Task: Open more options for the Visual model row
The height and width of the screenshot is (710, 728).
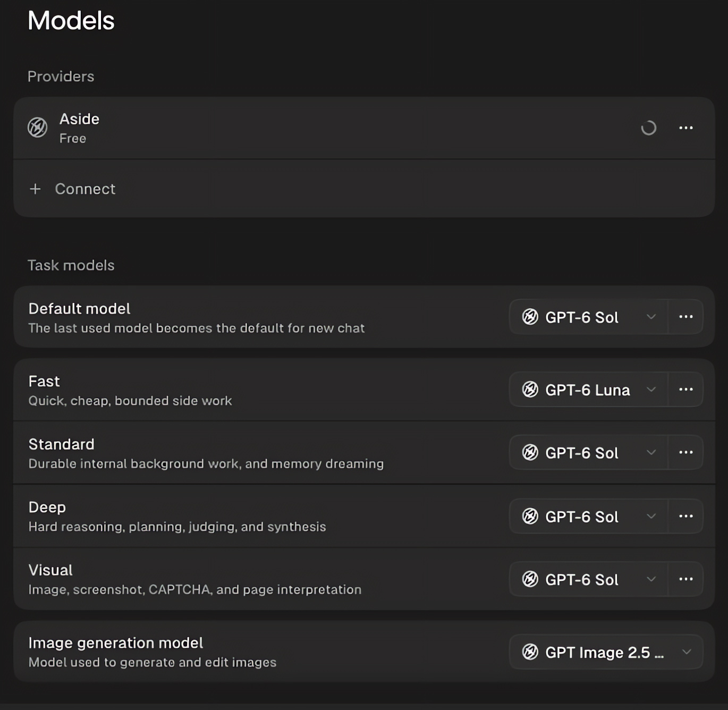Action: click(686, 579)
